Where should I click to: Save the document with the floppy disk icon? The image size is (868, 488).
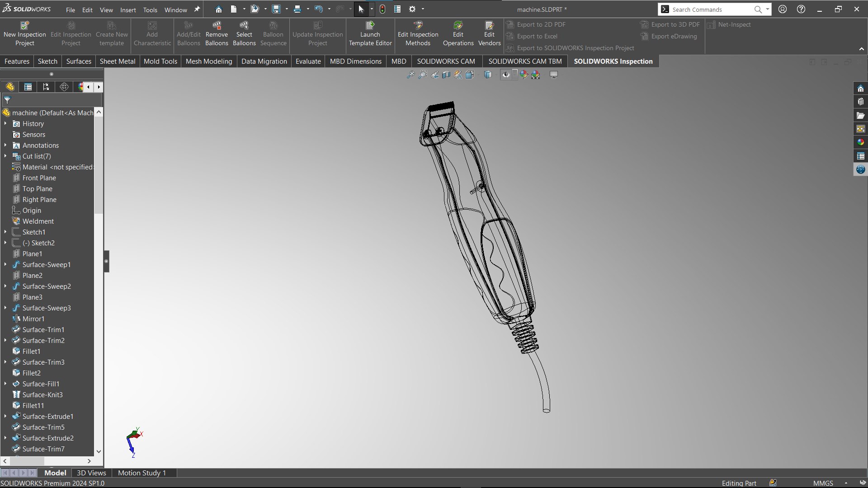276,9
